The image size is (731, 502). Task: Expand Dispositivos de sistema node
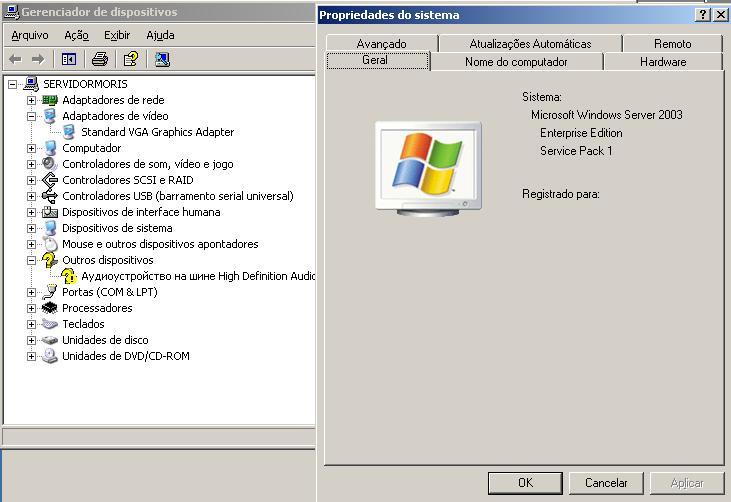(x=31, y=228)
